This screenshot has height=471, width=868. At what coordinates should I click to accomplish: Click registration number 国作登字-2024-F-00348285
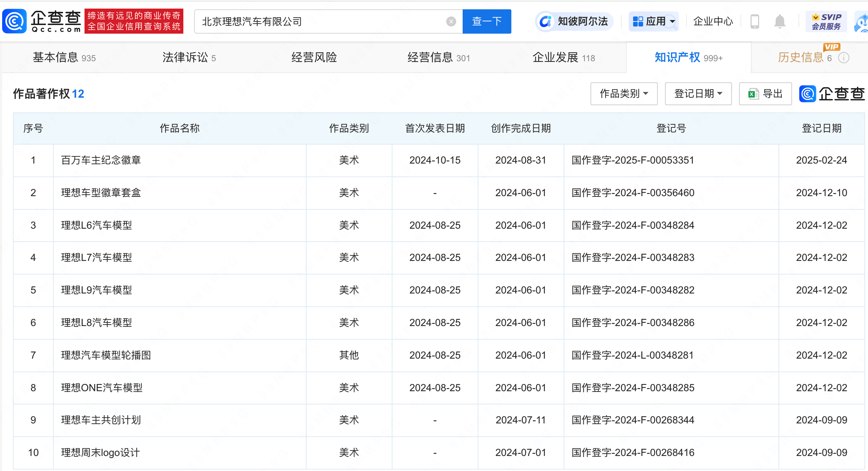point(633,388)
